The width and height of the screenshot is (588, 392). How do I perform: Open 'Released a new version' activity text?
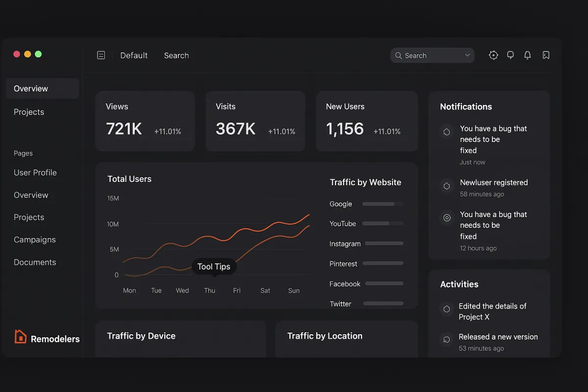point(498,337)
